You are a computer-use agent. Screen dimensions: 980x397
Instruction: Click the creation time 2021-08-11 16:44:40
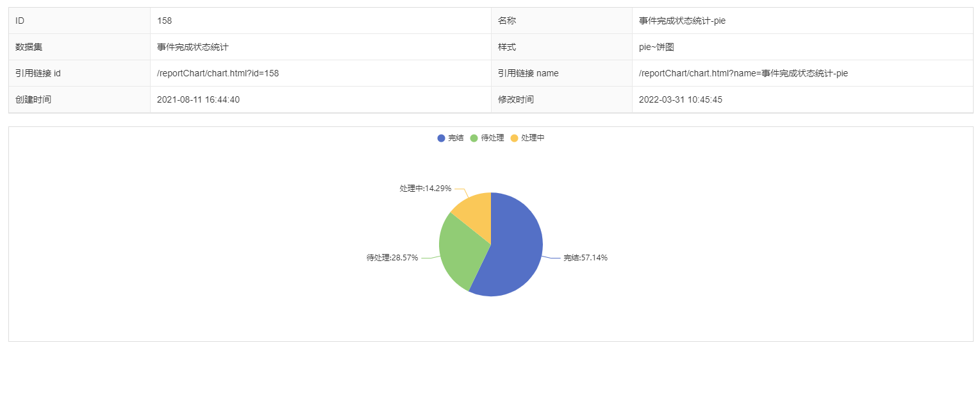click(198, 99)
